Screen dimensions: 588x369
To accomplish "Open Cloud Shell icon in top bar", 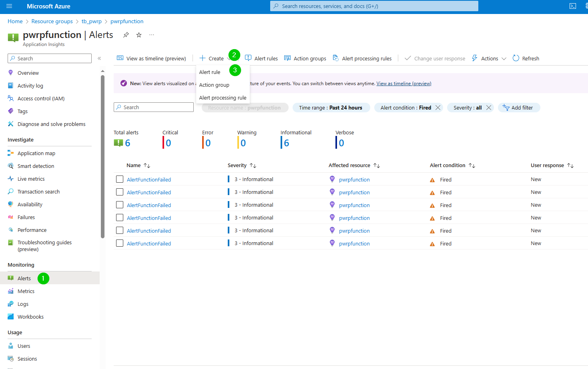I will [x=573, y=6].
